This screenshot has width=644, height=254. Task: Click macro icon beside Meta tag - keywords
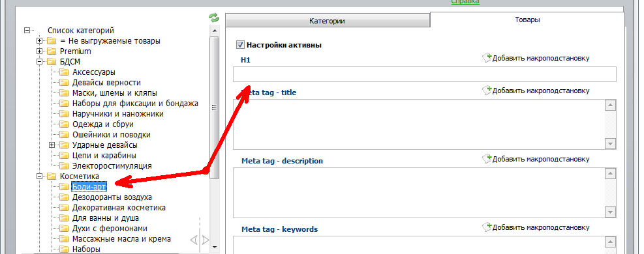[x=487, y=227]
